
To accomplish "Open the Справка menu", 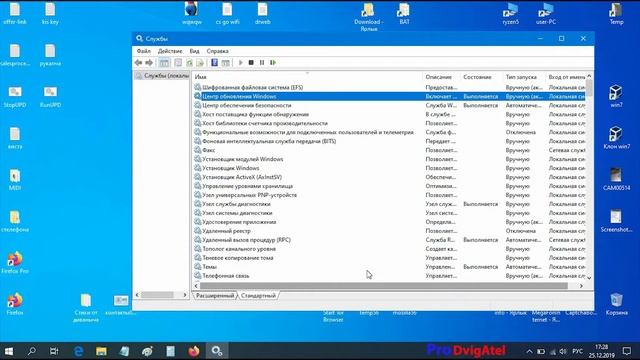I will [x=217, y=51].
